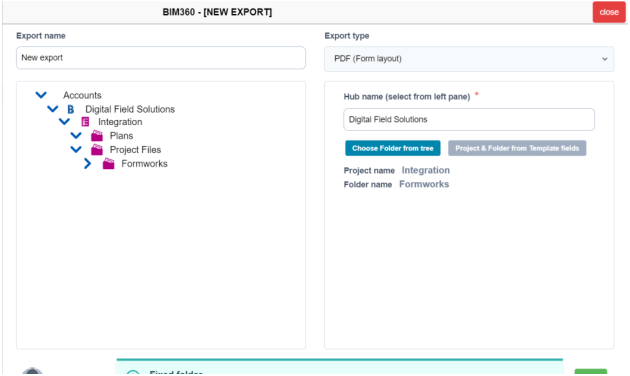
Task: Click the Formworks folder icon
Action: (x=108, y=164)
